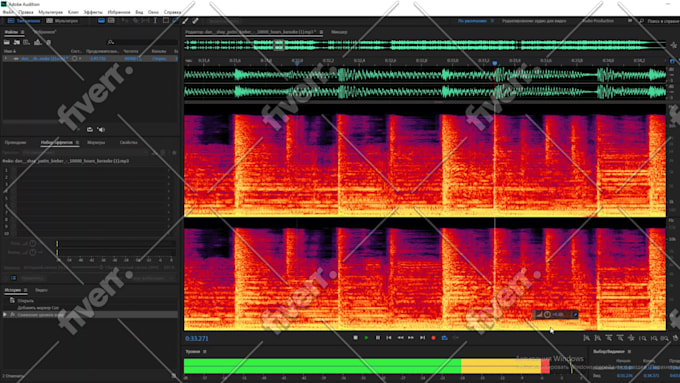Click Zoom In at Out Point icon

(x=654, y=338)
